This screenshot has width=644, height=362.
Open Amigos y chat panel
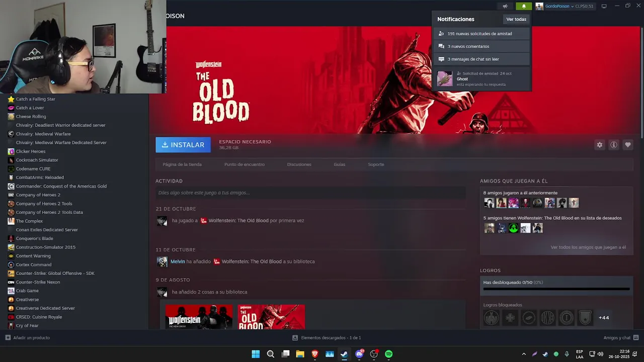621,338
